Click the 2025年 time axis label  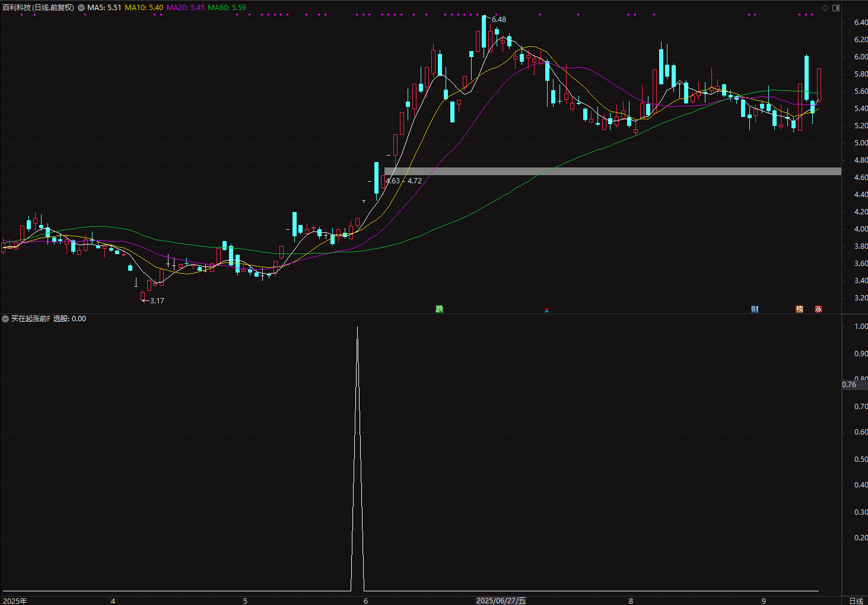[x=15, y=601]
